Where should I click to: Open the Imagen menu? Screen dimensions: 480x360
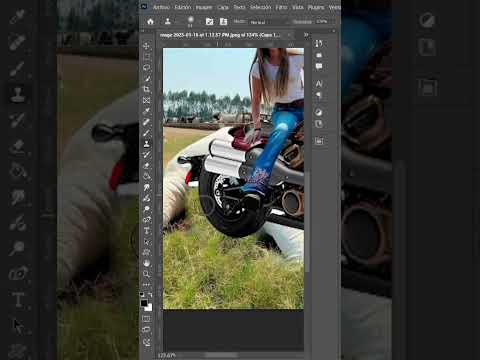click(204, 7)
